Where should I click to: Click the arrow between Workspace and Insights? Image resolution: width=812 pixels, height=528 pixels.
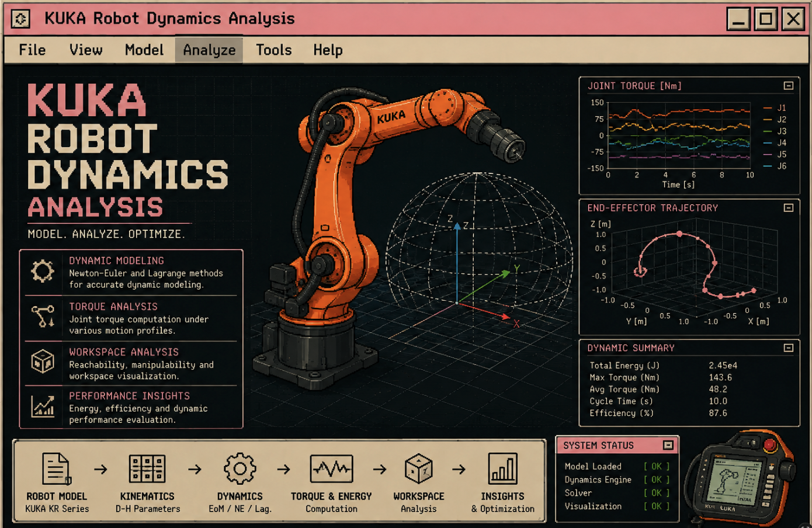459,469
